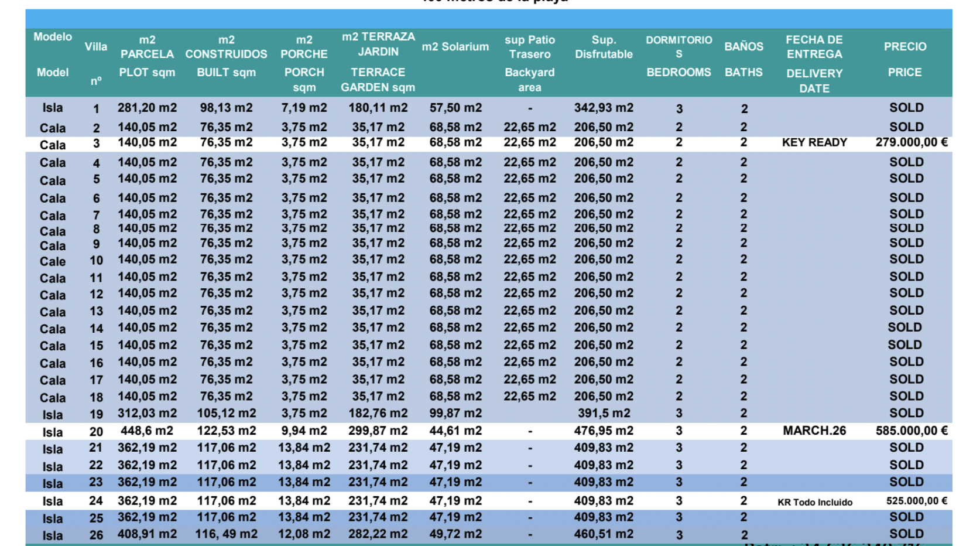Select built area 98,13 m2
The height and width of the screenshot is (546, 980).
pyautogui.click(x=226, y=108)
